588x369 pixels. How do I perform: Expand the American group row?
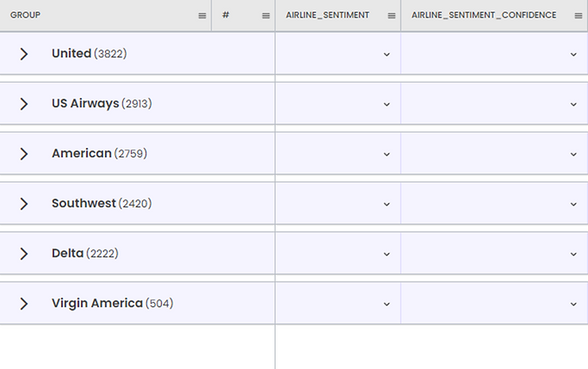coord(24,153)
